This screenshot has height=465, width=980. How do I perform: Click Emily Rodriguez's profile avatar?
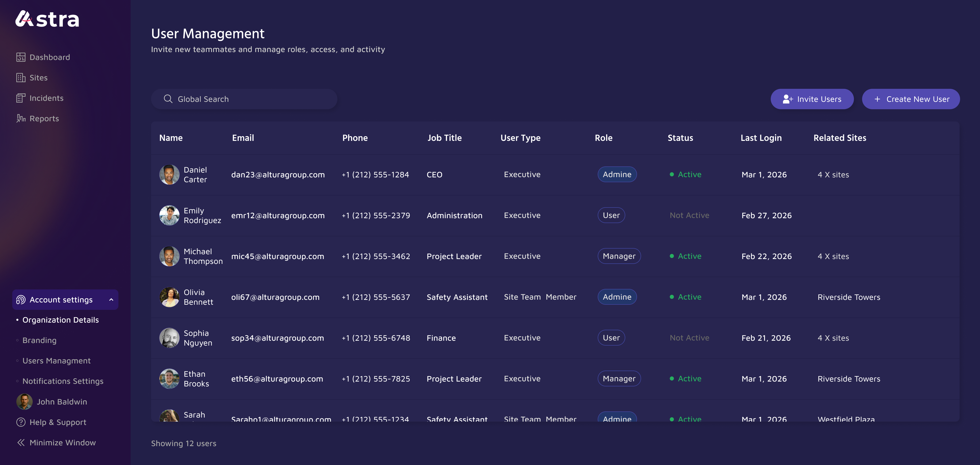tap(169, 215)
